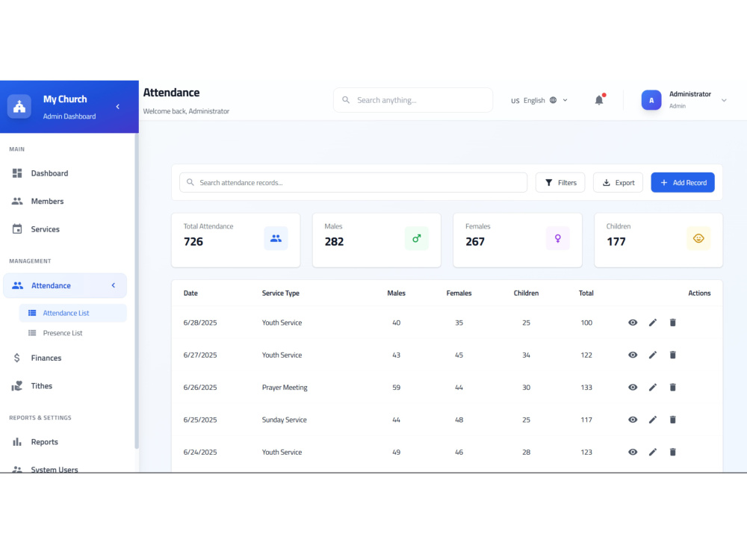Click the Administrator avatar
The height and width of the screenshot is (560, 747).
pyautogui.click(x=651, y=100)
